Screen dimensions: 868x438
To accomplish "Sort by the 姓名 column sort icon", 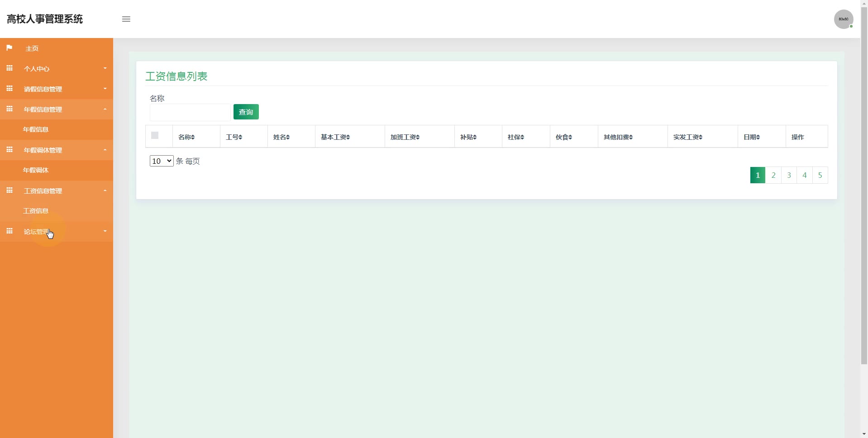I will [x=288, y=137].
